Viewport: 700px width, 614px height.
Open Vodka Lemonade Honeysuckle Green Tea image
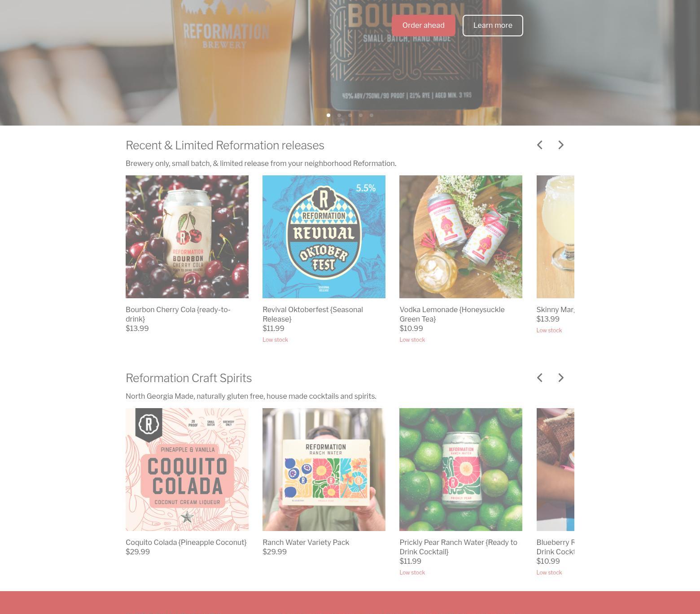point(461,237)
